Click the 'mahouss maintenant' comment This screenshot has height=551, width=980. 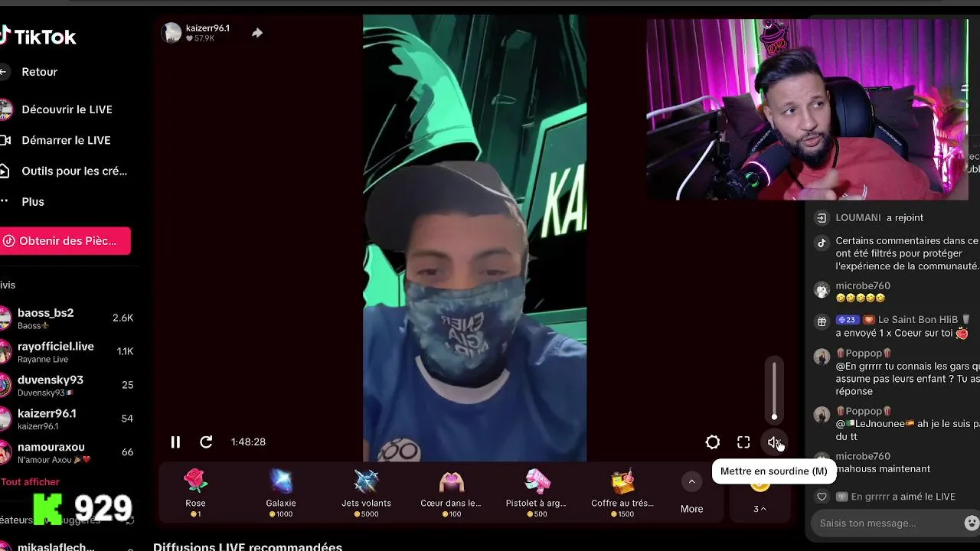click(x=883, y=469)
